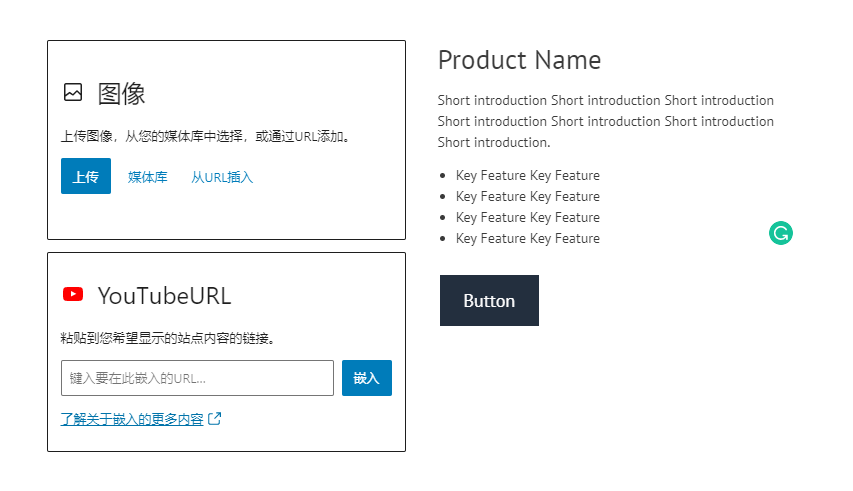Image resolution: width=853 pixels, height=491 pixels.
Task: Click into the Short introduction paragraph
Action: point(605,121)
